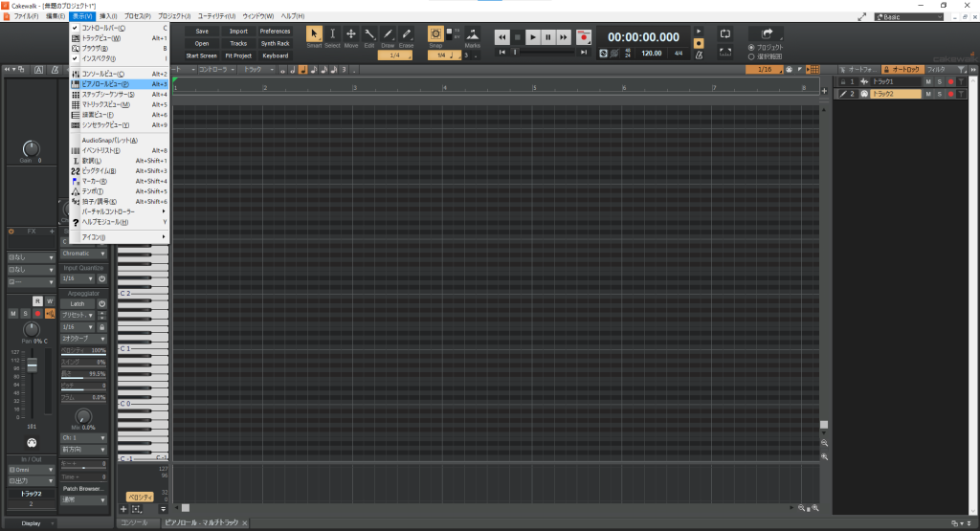Fast forward with the transport button
This screenshot has width=980, height=531.
563,37
